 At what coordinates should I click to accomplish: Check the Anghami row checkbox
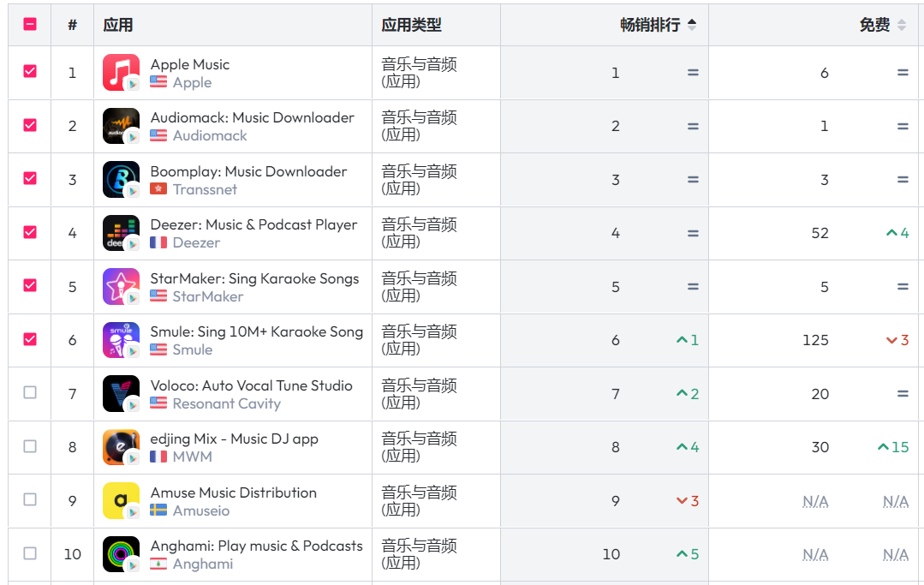[30, 553]
